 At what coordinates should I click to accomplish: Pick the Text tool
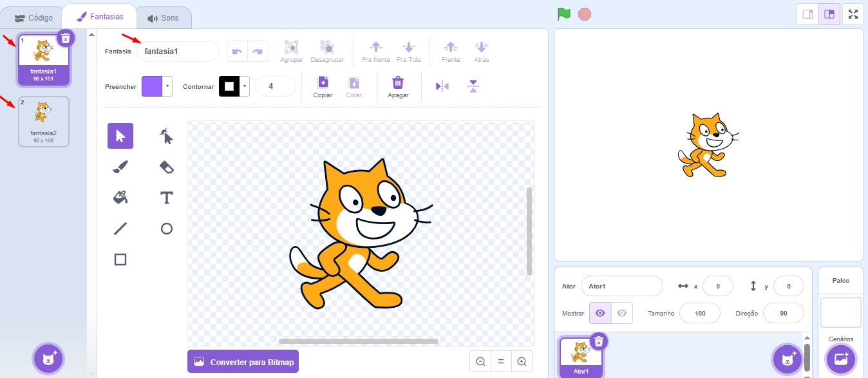coord(166,198)
